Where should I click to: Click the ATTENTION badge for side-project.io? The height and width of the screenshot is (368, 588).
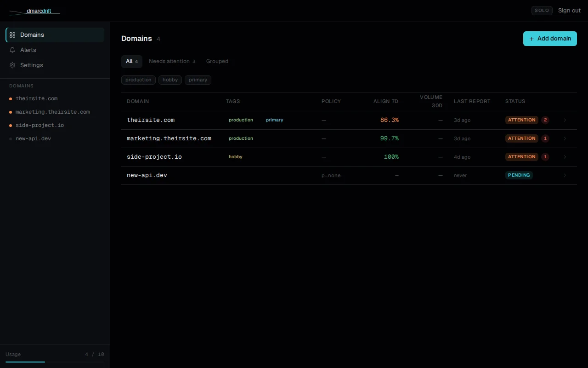point(522,157)
